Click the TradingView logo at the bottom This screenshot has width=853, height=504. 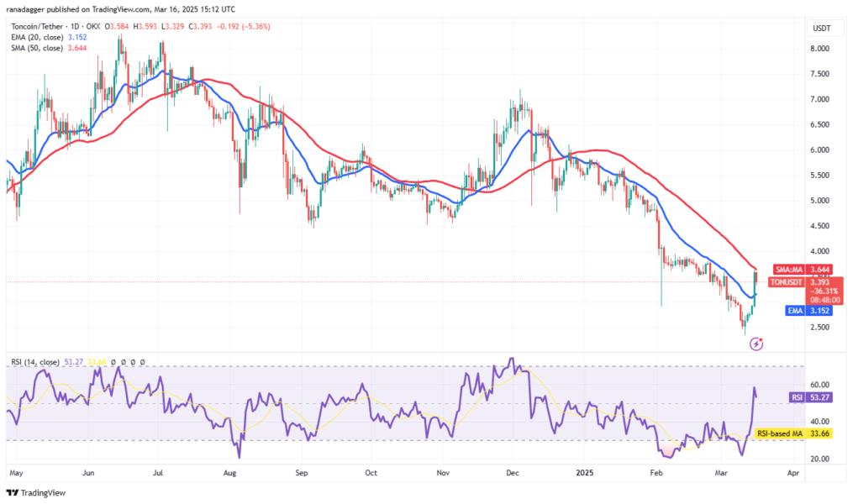[36, 492]
